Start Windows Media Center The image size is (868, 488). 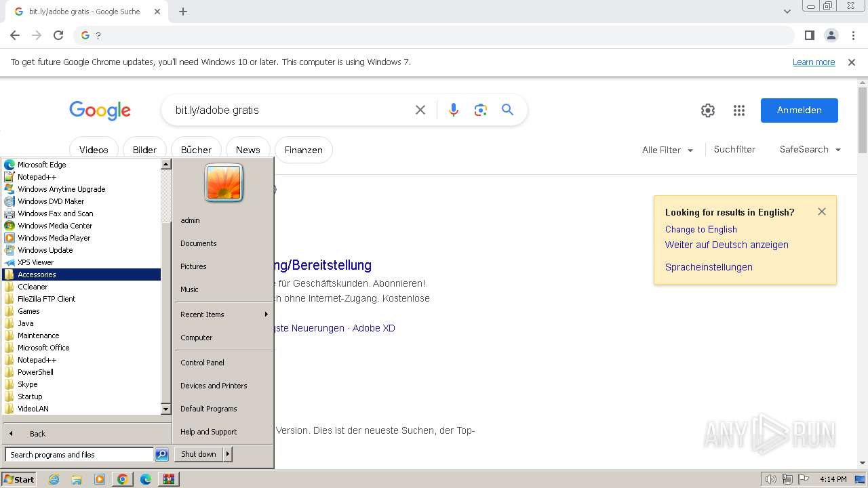click(81, 226)
